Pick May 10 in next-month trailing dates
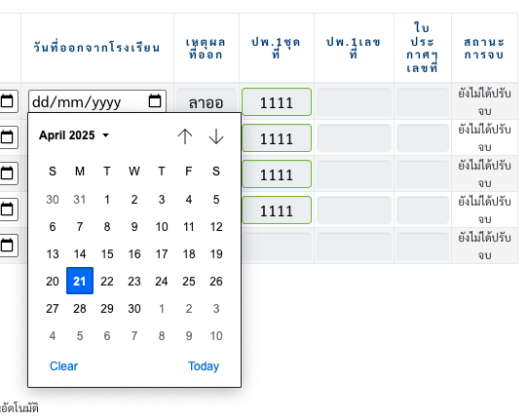The height and width of the screenshot is (420, 528). coord(216,336)
